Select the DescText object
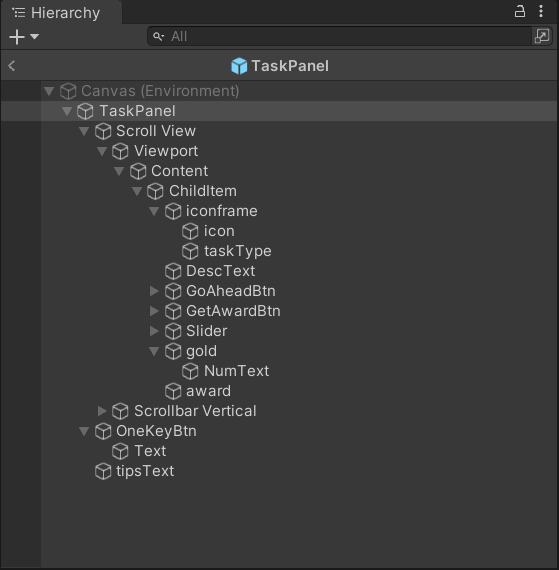This screenshot has height=570, width=559. 220,271
